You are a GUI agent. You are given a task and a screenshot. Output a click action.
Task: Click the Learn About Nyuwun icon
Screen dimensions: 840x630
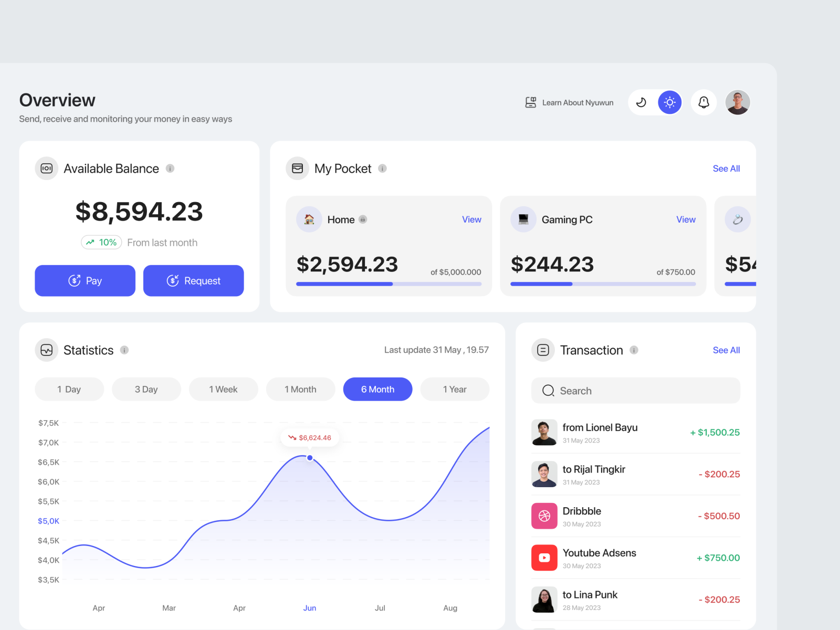point(531,102)
